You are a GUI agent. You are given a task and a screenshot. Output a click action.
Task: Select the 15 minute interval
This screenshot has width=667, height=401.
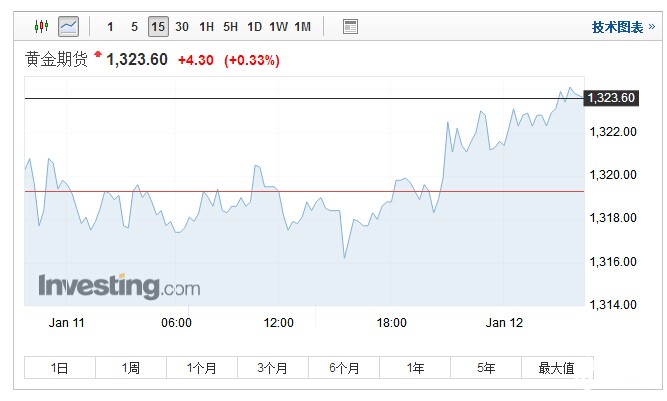click(158, 27)
